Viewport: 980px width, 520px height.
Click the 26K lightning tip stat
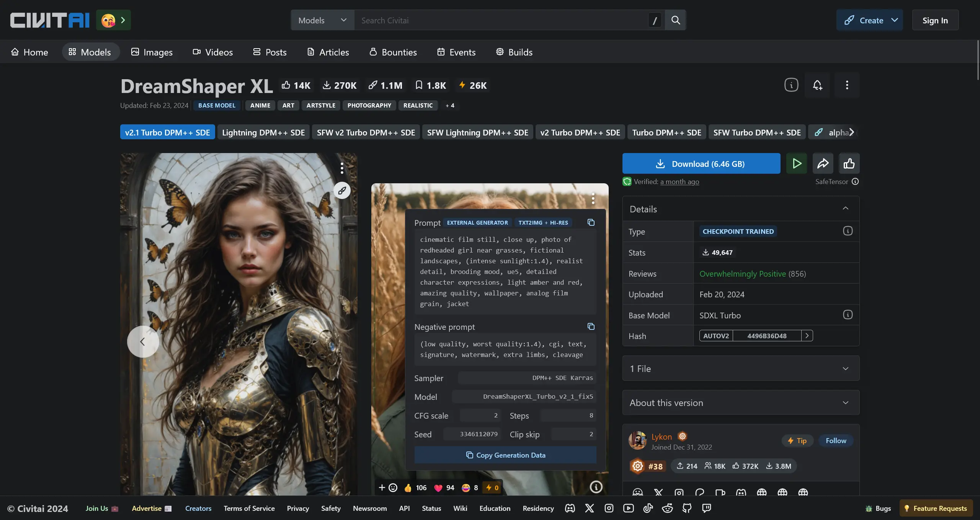coord(473,85)
